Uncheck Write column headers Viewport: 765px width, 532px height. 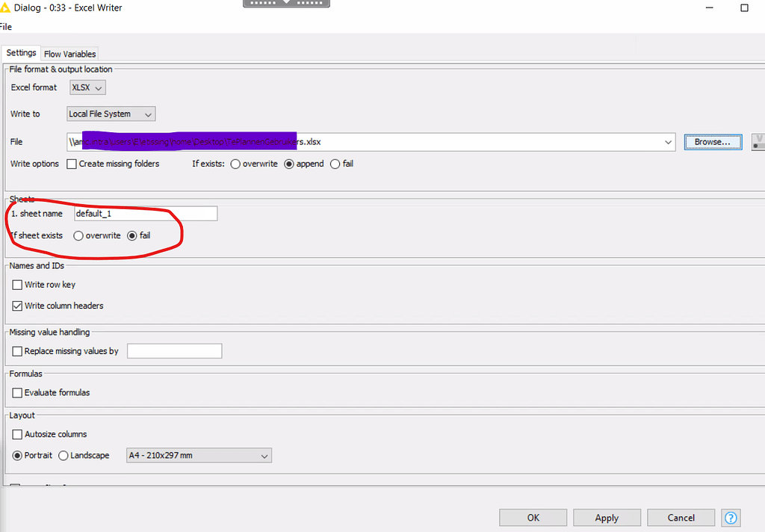tap(18, 306)
